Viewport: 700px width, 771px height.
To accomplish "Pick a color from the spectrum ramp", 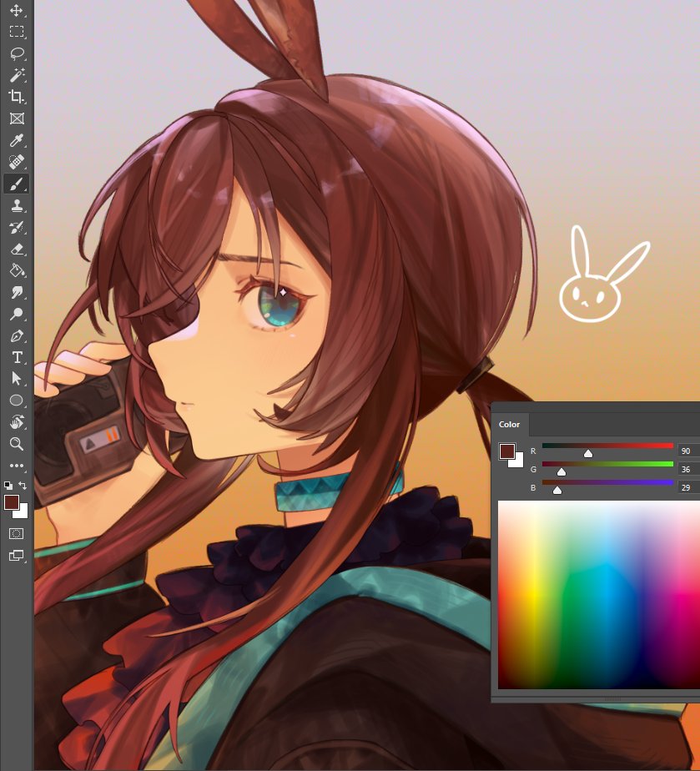I will 599,595.
